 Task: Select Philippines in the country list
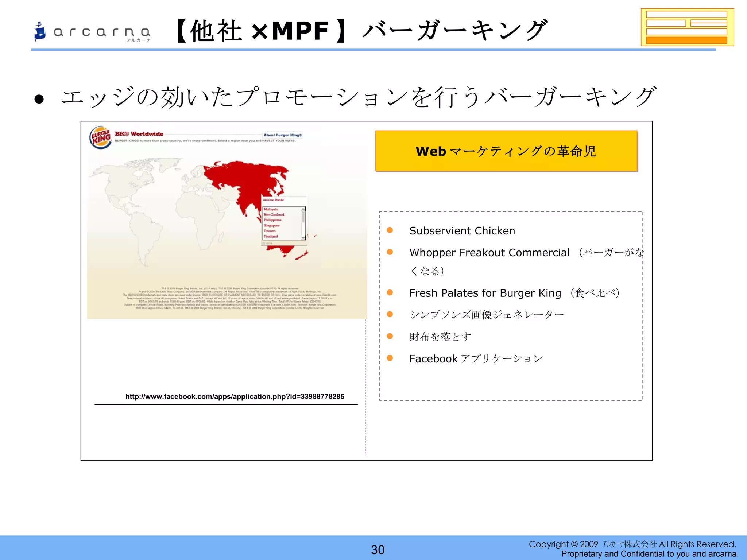272,220
